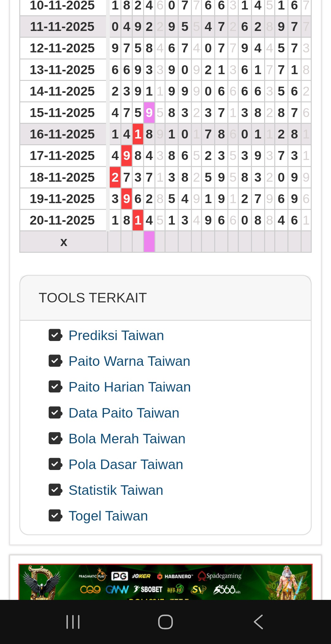331x644 pixels.
Task: Click the checkmark icon beside Togel Taiwan
Action: [55, 516]
